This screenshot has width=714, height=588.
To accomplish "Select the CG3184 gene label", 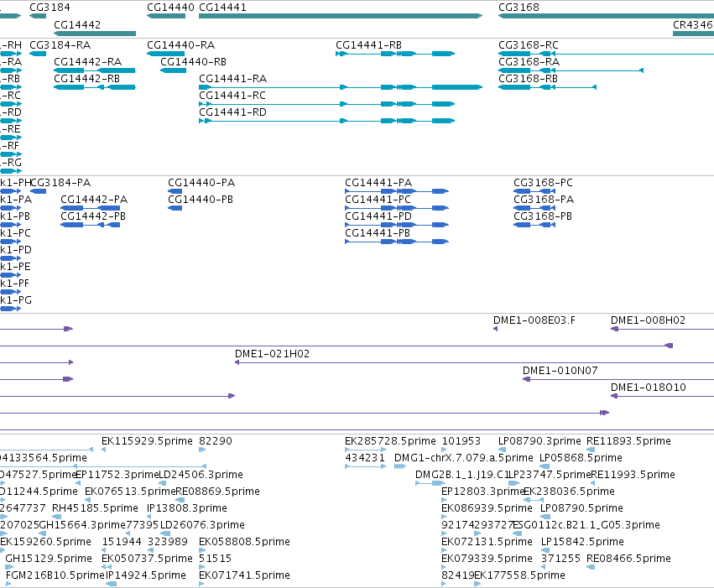I will point(50,8).
